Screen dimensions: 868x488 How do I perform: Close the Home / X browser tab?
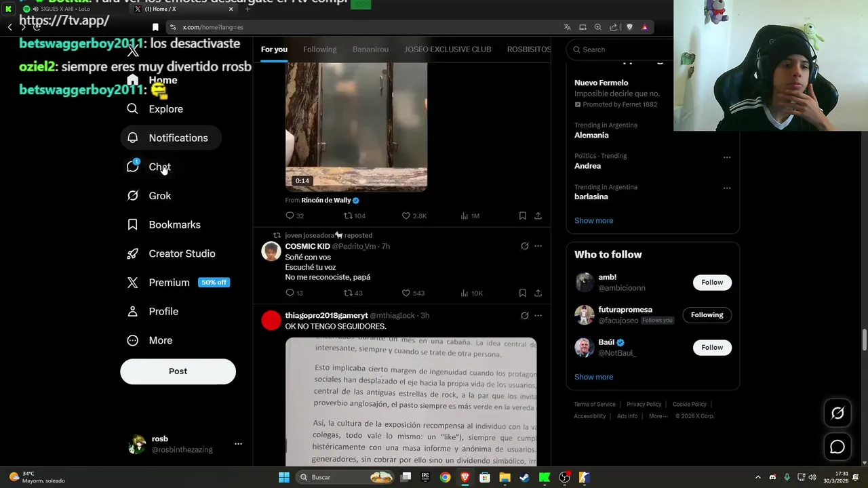(x=231, y=9)
